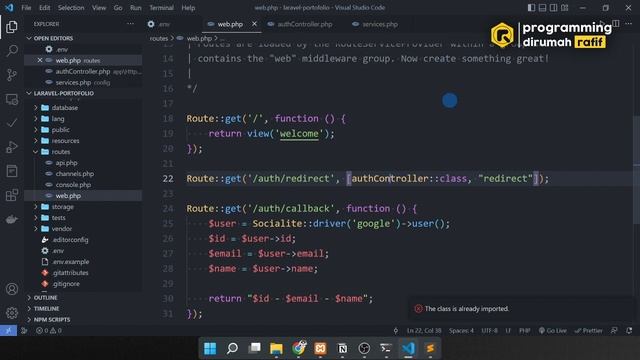
Task: Click Prettier formatter status item
Action: click(x=588, y=331)
